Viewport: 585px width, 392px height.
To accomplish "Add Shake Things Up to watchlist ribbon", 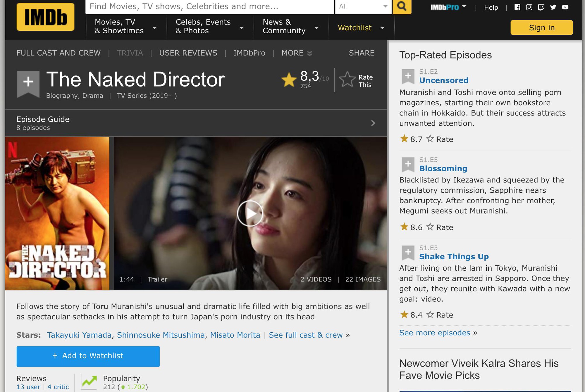I will (x=408, y=253).
